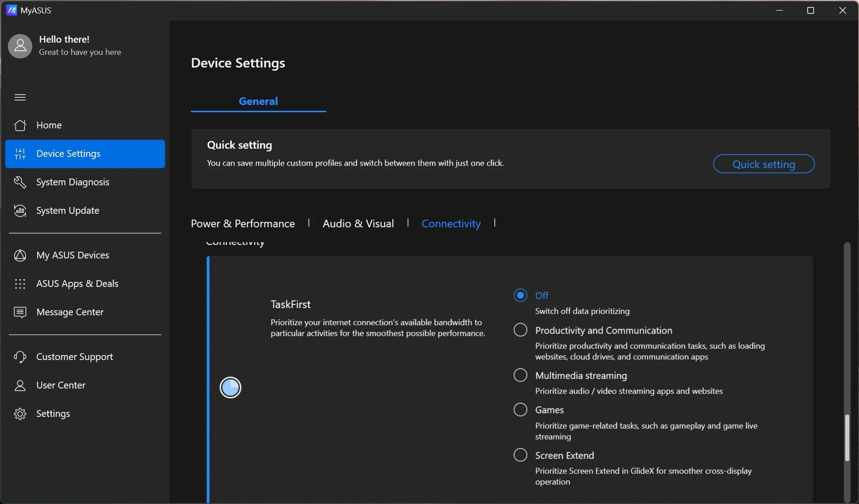Collapse the sidebar with the hamburger menu icon
The height and width of the screenshot is (504, 859).
pyautogui.click(x=20, y=97)
